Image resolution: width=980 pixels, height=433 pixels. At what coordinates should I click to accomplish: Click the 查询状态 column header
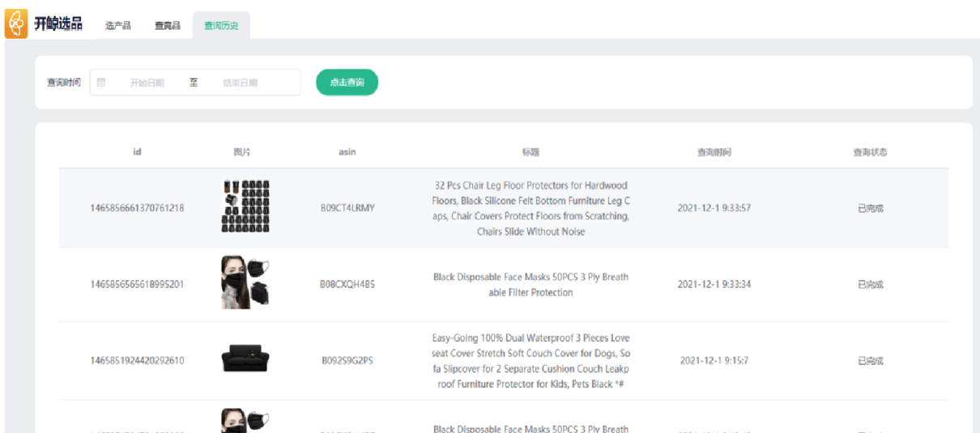[870, 152]
